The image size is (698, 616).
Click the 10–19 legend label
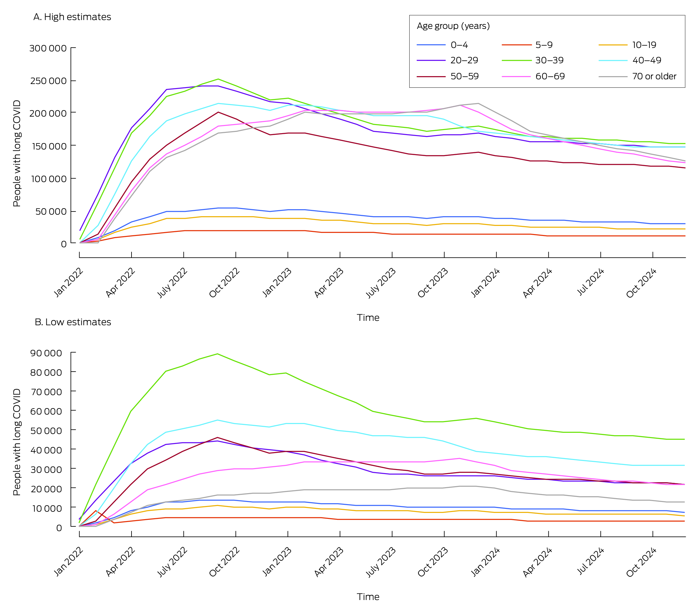(644, 45)
